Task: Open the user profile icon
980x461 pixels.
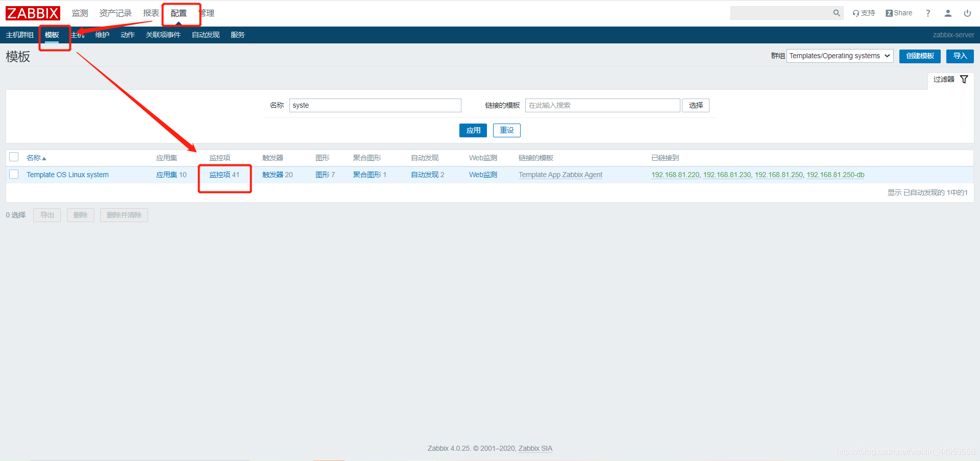Action: [948, 13]
